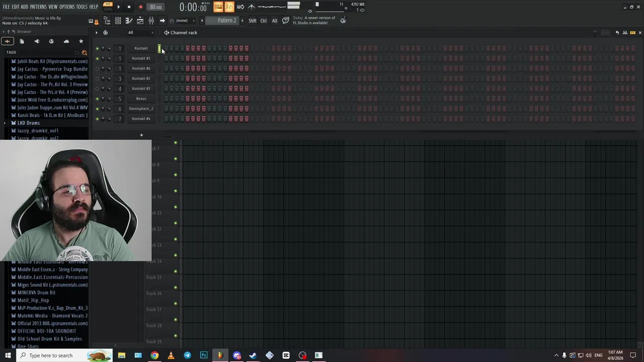This screenshot has height=362, width=644.
Task: Click the typing keyboard to piano icon
Action: pyautogui.click(x=218, y=7)
